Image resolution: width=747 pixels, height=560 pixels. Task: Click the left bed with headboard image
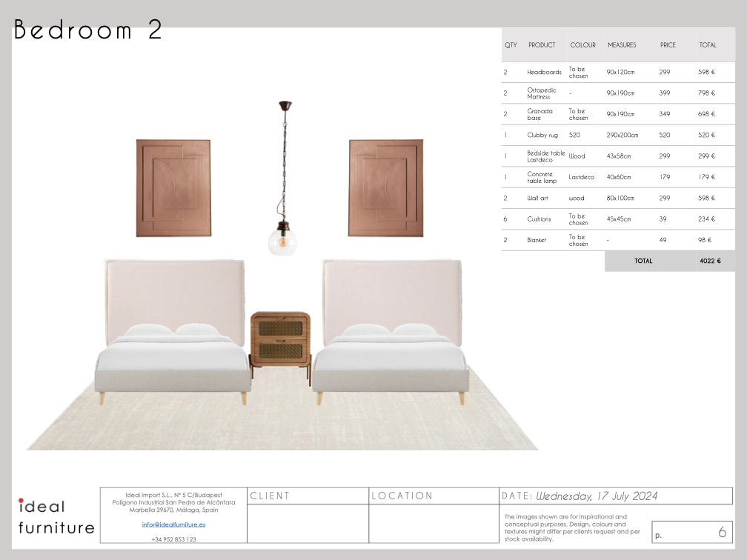tap(173, 333)
